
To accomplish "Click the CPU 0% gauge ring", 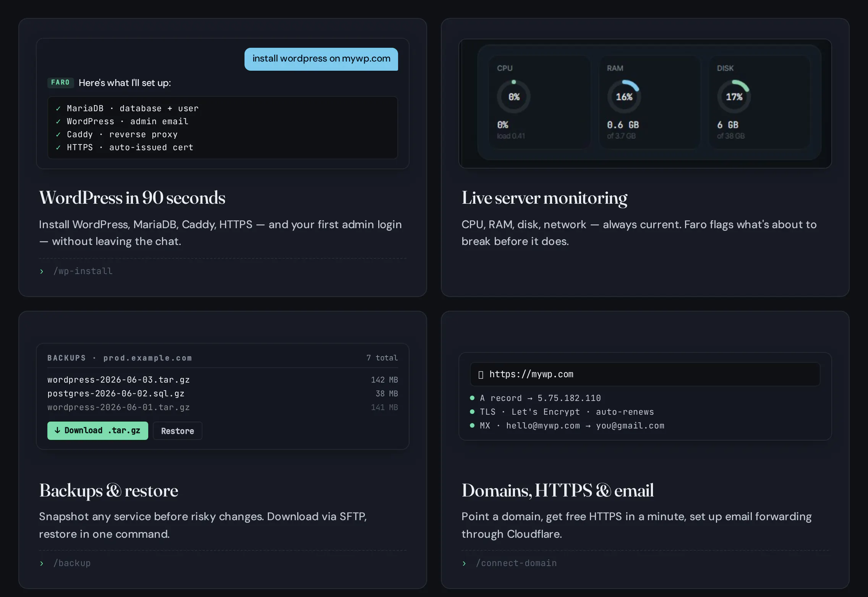I will tap(513, 97).
